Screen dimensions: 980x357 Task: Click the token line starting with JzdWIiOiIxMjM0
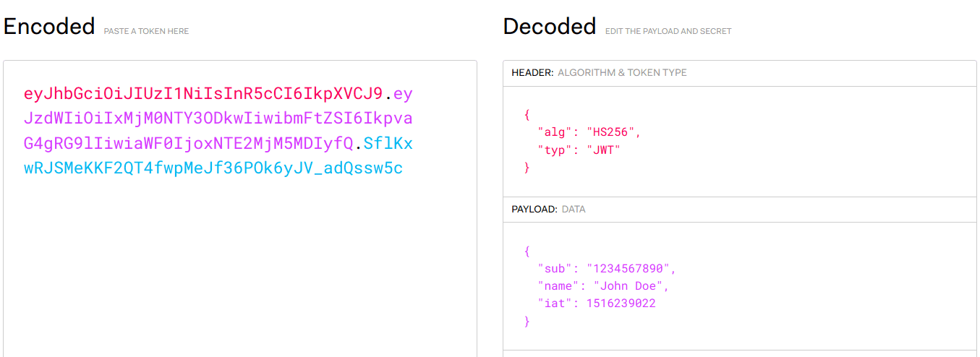tap(218, 119)
